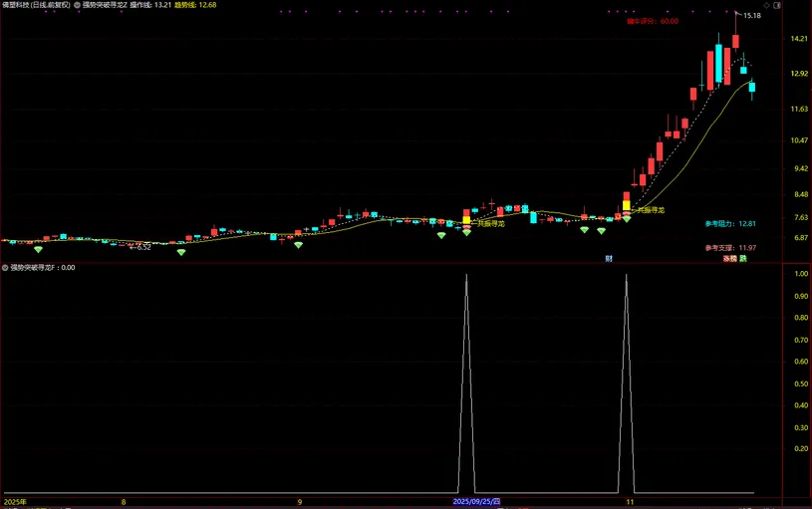Viewport: 812px width, 509px height.
Task: Click the yellow signal candle at the September 共振寻龙 label
Action: point(466,220)
